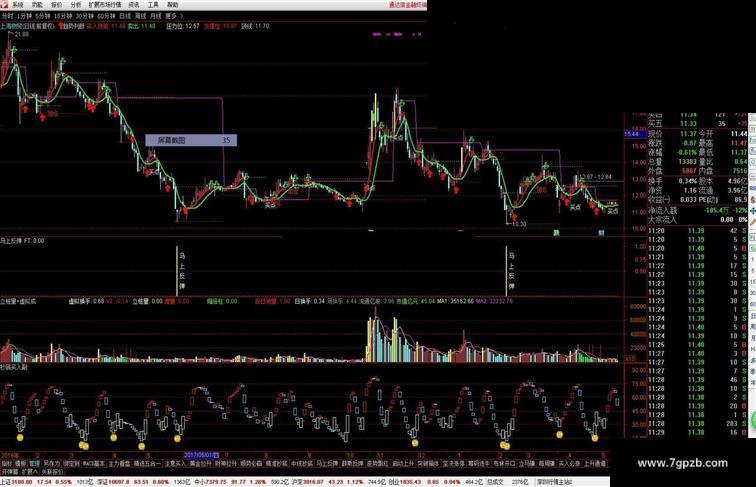Image resolution: width=756 pixels, height=487 pixels.
Task: Switch to 15分钟 period
Action: point(63,16)
